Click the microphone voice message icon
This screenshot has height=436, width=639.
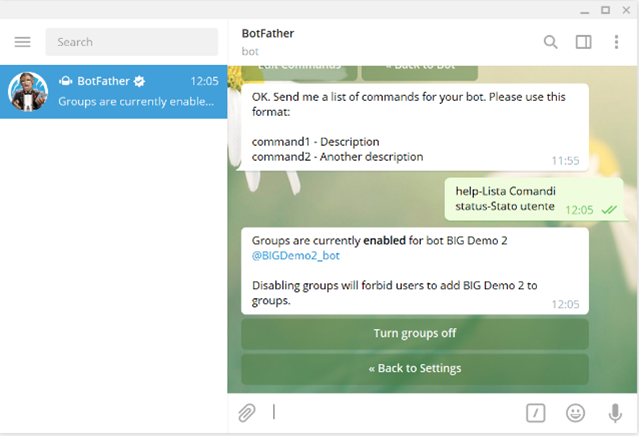615,413
